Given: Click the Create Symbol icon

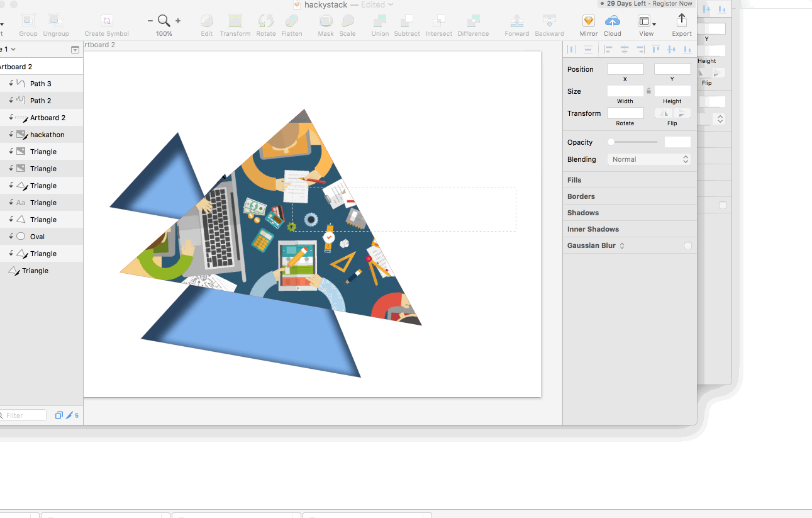Looking at the screenshot, I should click(107, 21).
